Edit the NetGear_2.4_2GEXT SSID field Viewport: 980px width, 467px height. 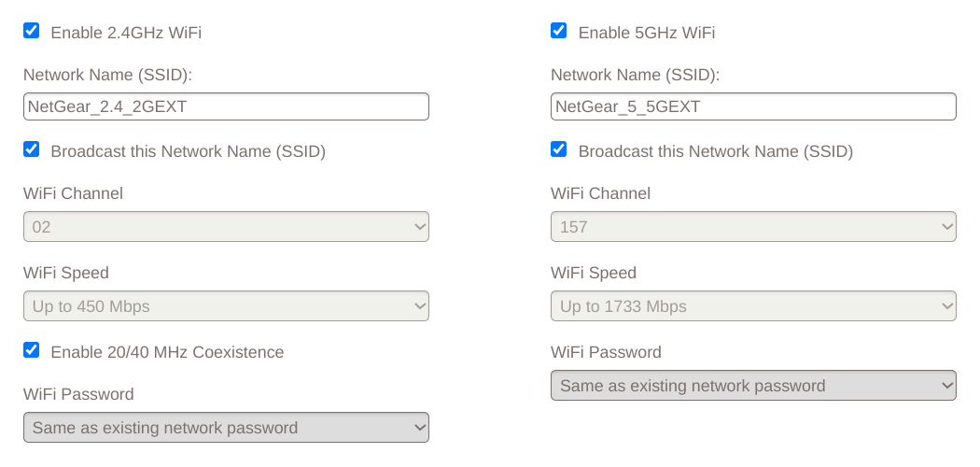click(x=226, y=106)
